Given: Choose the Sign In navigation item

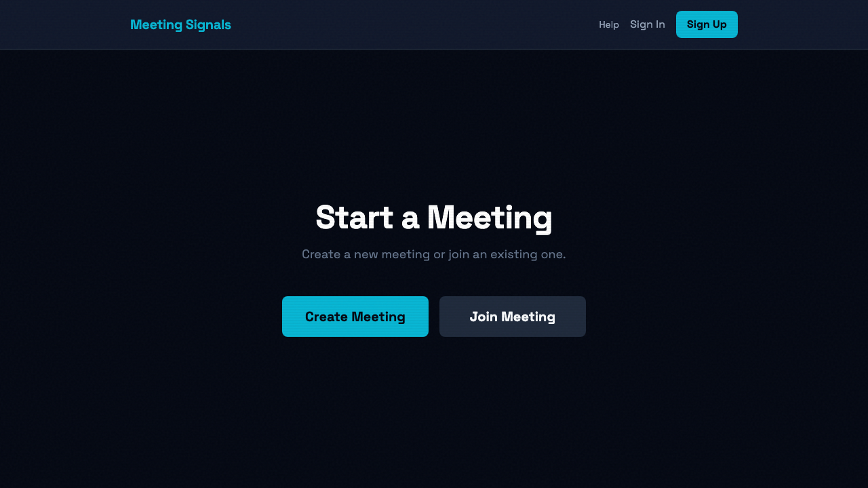Looking at the screenshot, I should (x=648, y=24).
